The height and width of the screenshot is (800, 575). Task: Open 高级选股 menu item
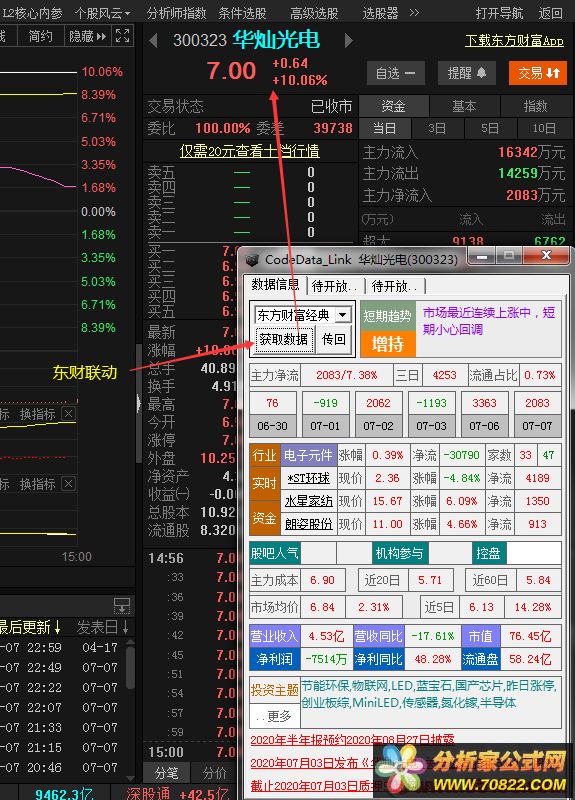click(x=314, y=13)
